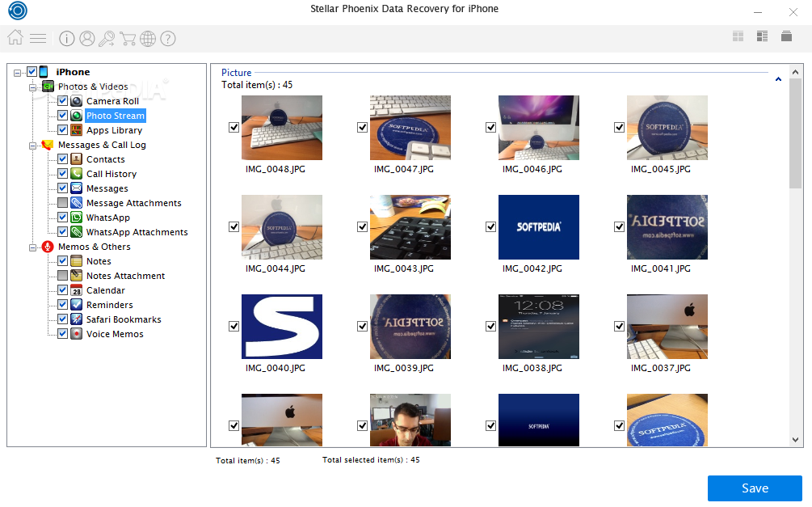This screenshot has height=507, width=812.
Task: Select Call History tree item
Action: (x=111, y=174)
